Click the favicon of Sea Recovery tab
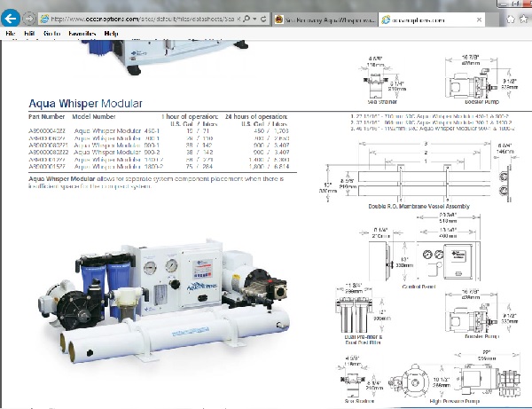The image size is (532, 409). coord(279,20)
